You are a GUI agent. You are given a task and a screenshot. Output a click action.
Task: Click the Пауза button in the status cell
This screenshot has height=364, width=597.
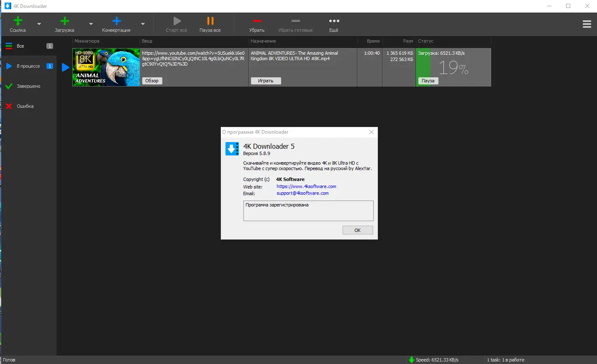tap(428, 81)
